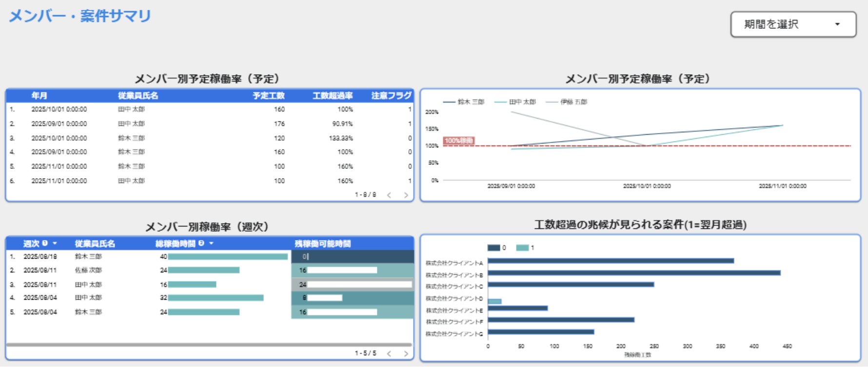Sort by 注意フラグ column header

point(391,96)
